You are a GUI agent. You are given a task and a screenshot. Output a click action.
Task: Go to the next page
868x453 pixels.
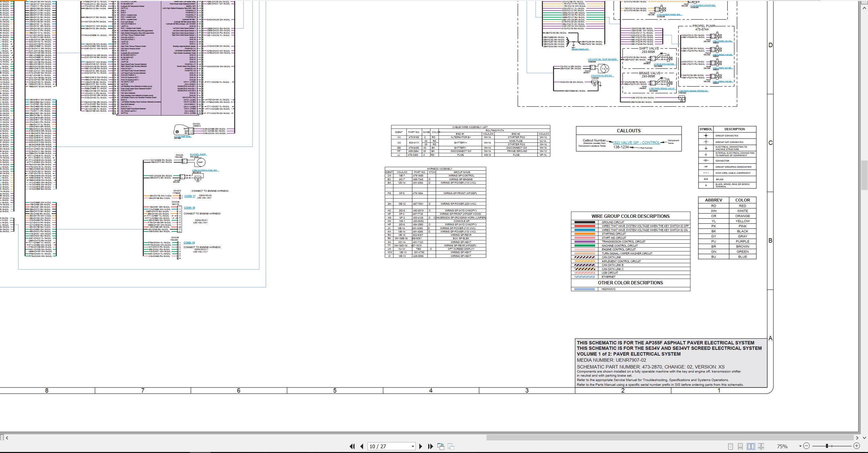pos(421,446)
